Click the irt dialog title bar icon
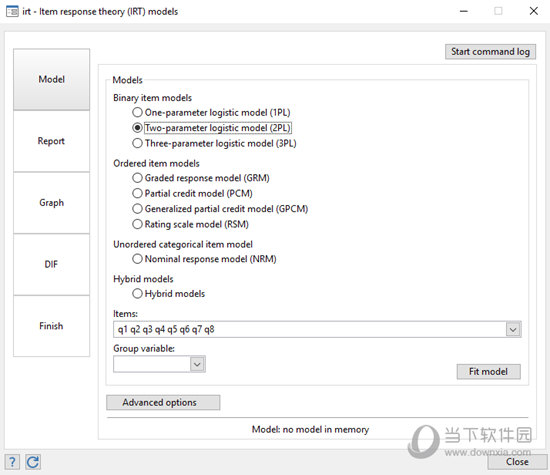 click(12, 12)
